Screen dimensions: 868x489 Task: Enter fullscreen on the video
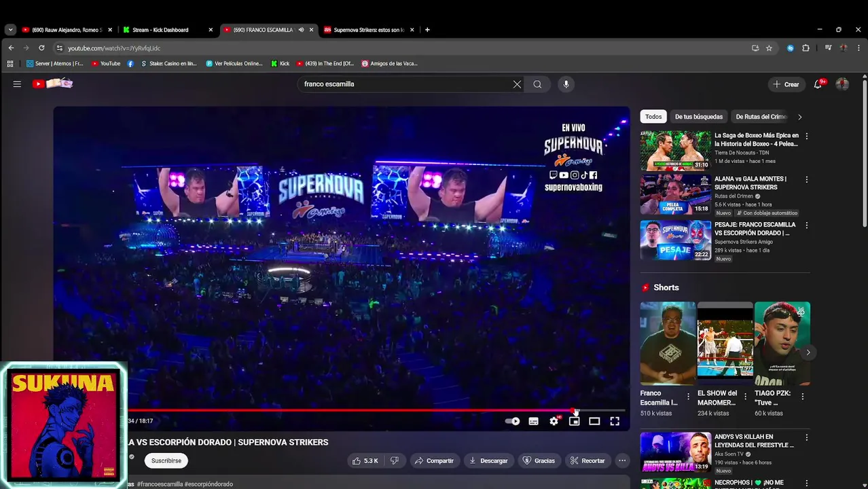point(615,421)
